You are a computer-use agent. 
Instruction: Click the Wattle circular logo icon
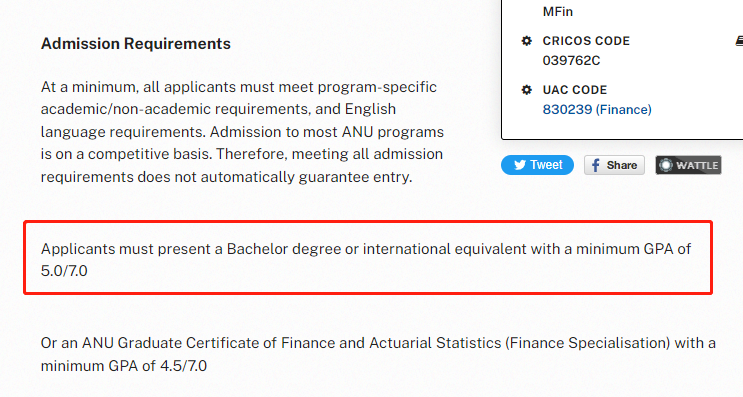(666, 165)
